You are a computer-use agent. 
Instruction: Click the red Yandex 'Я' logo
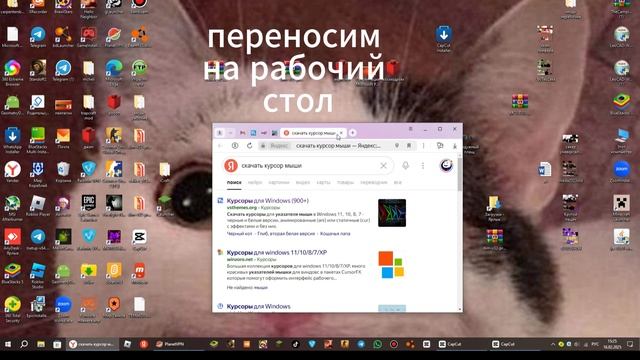[231, 166]
